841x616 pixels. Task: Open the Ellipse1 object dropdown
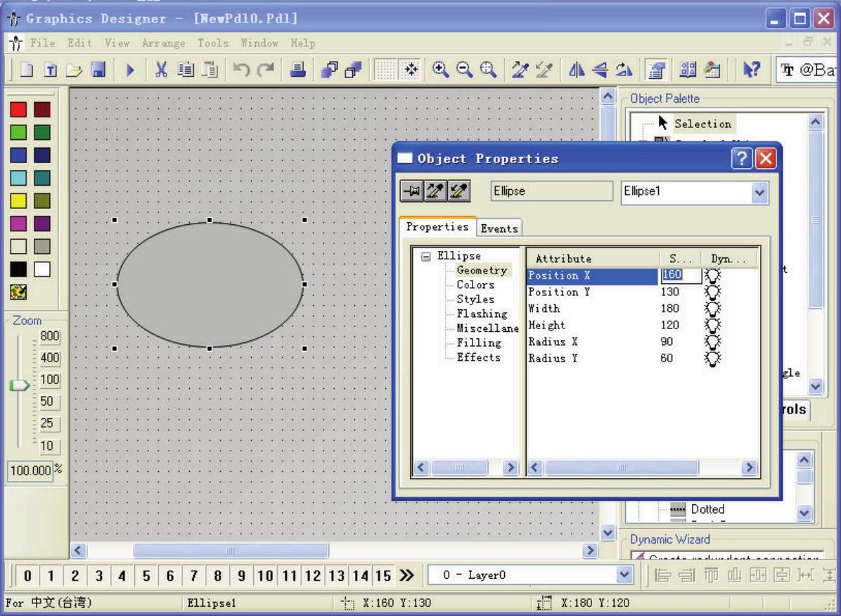click(759, 193)
